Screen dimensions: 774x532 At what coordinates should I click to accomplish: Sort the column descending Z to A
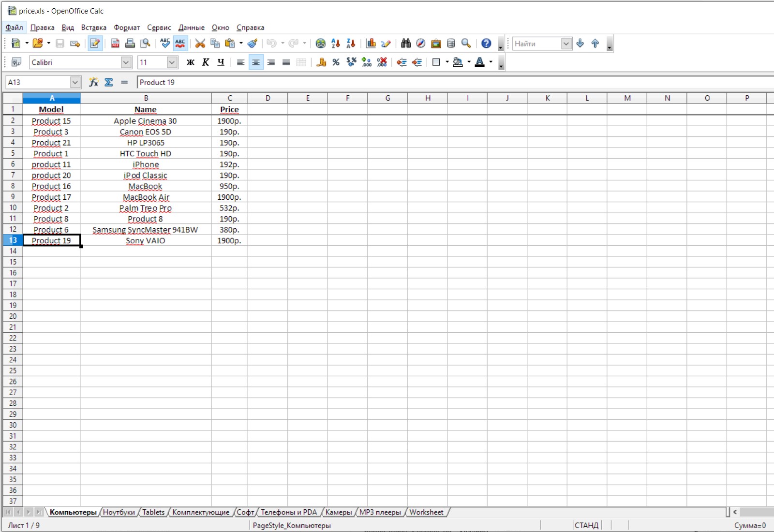[x=351, y=44]
